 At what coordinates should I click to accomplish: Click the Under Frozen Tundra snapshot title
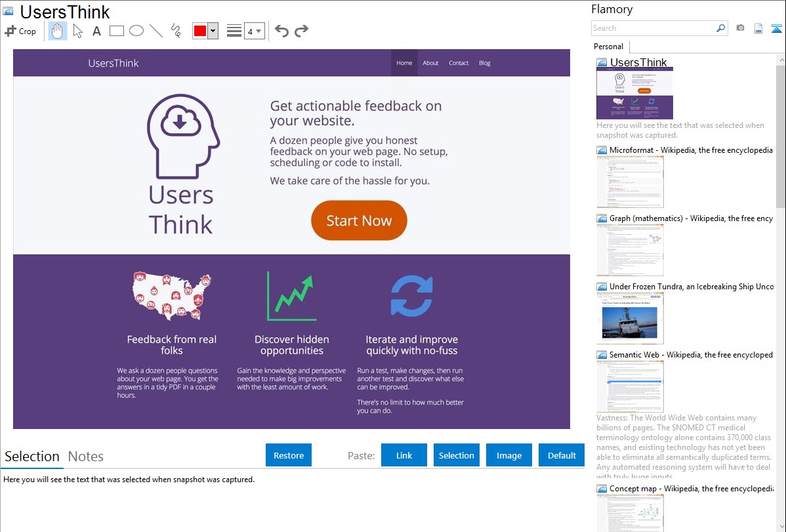pyautogui.click(x=692, y=287)
